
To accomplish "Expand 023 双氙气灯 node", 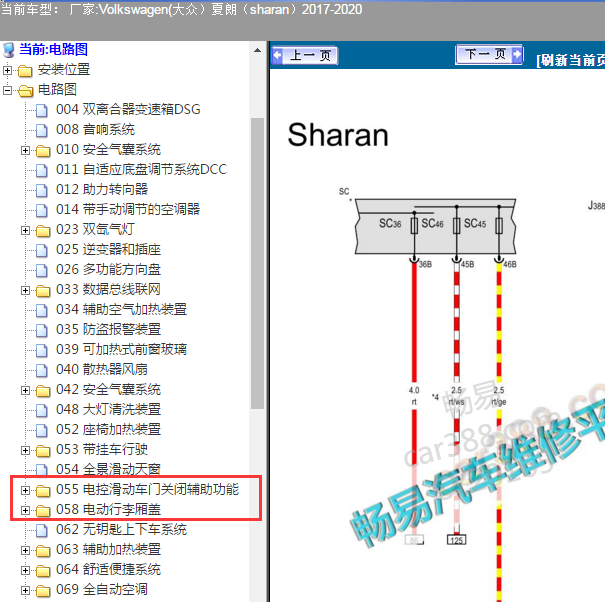I will tap(25, 230).
